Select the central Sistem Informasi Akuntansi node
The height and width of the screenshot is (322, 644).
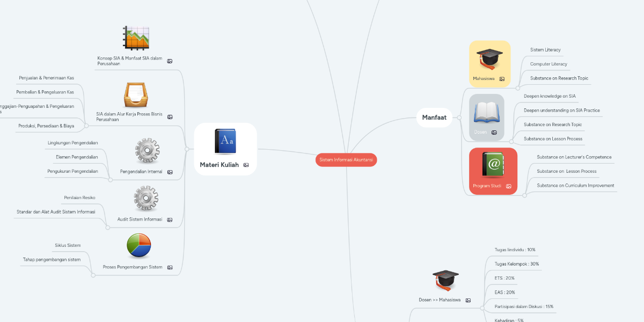[346, 160]
